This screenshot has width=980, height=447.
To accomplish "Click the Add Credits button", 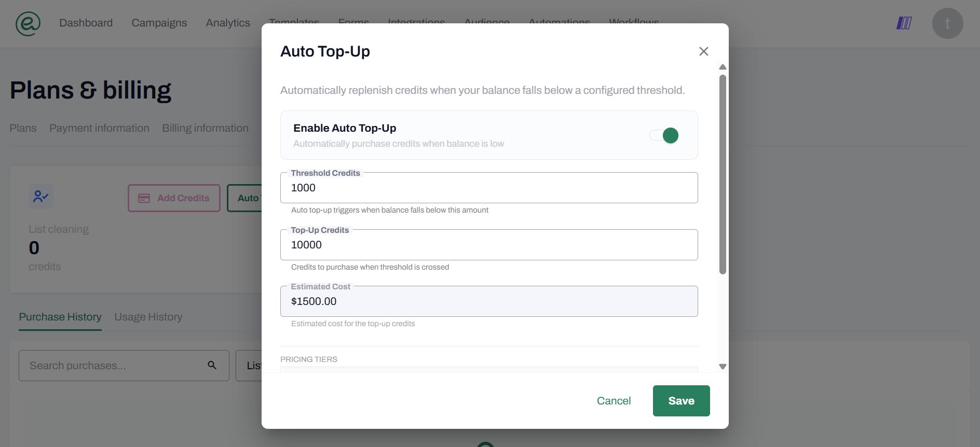I will click(174, 198).
